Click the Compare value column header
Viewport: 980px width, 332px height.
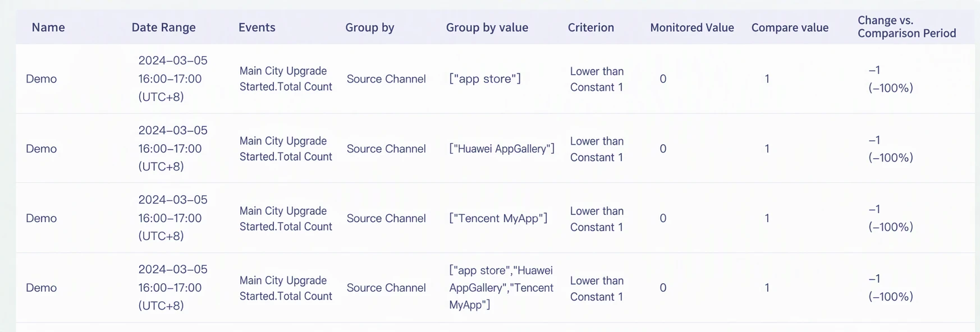(790, 27)
